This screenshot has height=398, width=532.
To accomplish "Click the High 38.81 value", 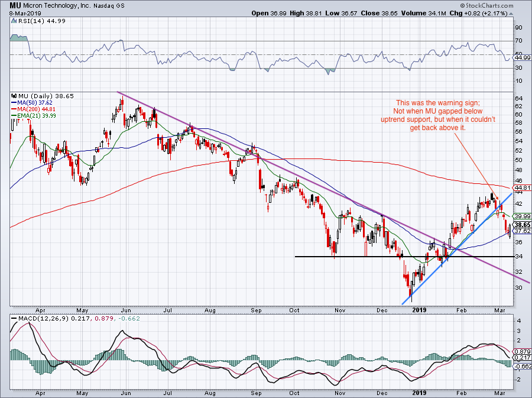I will click(x=306, y=13).
